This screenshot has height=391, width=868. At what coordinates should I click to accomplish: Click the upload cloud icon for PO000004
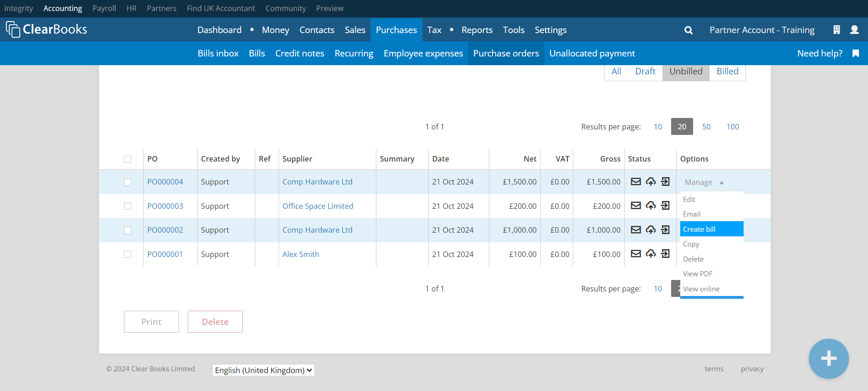point(651,182)
